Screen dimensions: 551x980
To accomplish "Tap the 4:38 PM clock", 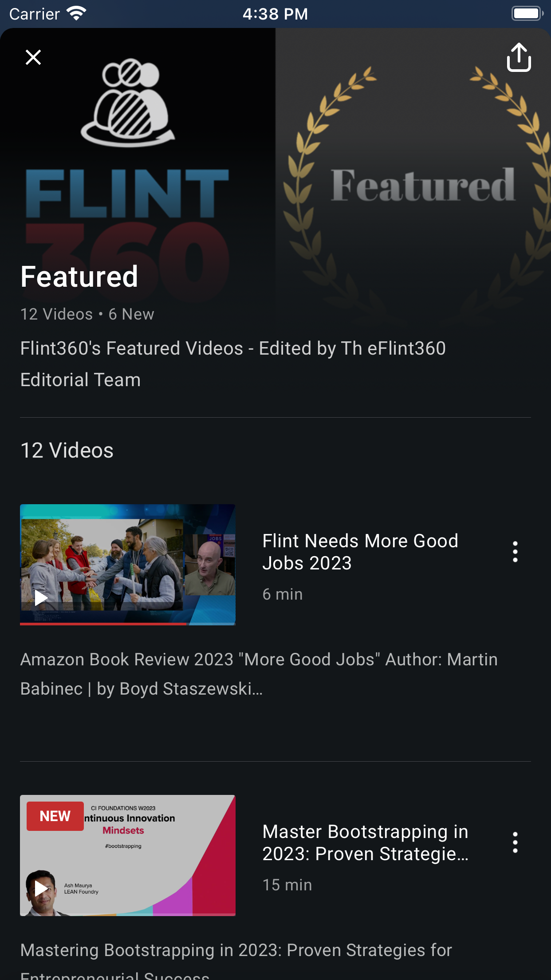I will point(275,14).
